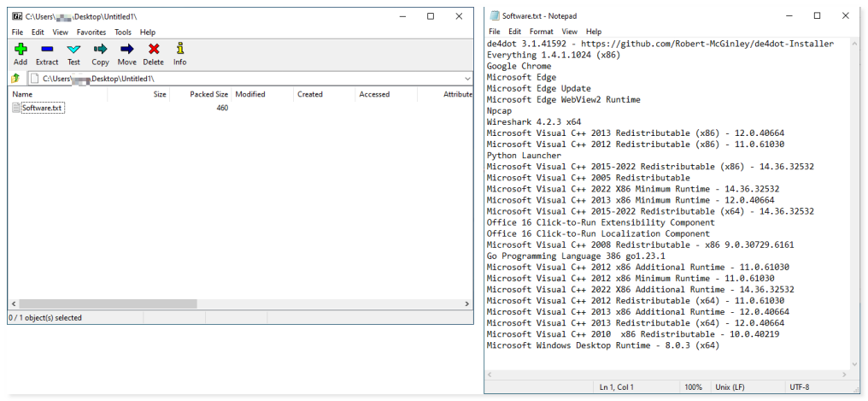This screenshot has width=868, height=401.
Task: Open the Favorites menu in 7-Zip
Action: tap(91, 32)
